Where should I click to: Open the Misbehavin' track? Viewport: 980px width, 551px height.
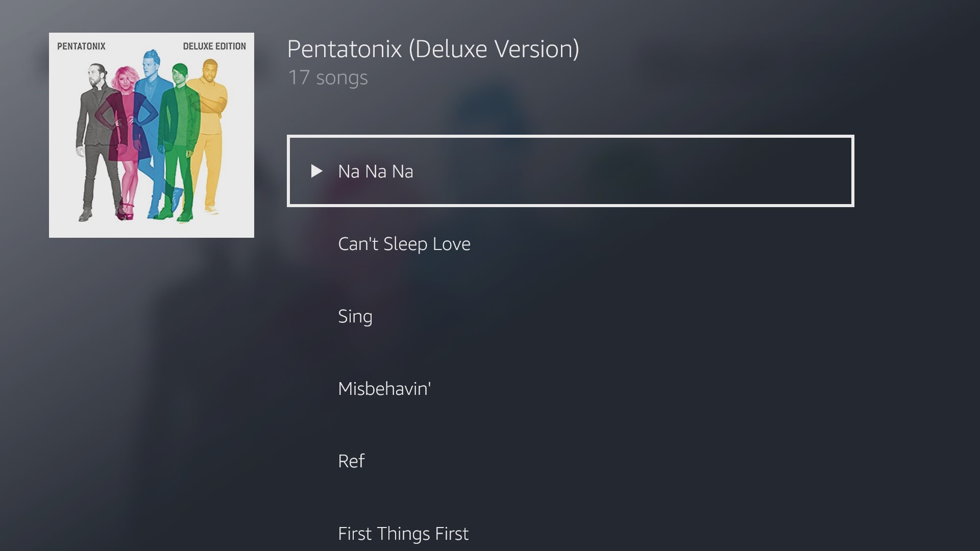click(x=384, y=389)
